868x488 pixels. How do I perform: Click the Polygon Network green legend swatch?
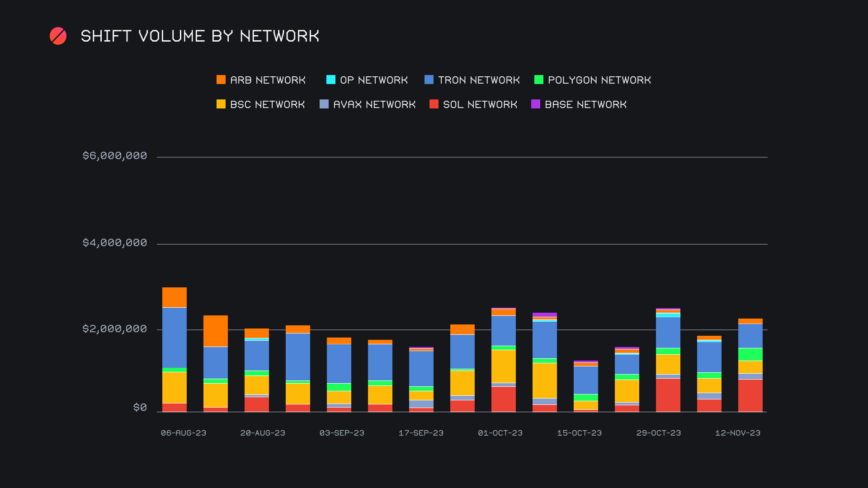click(538, 80)
